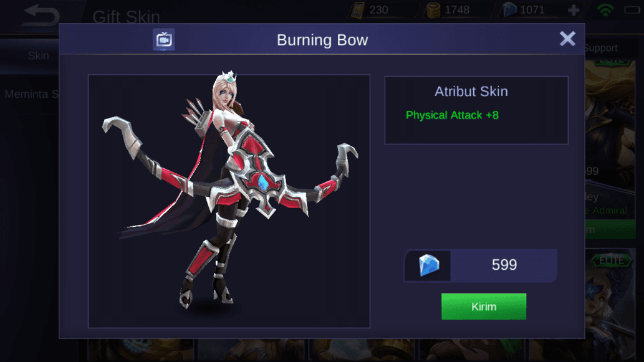
Task: Tap the diamond balance icon showing 1071
Action: [509, 10]
